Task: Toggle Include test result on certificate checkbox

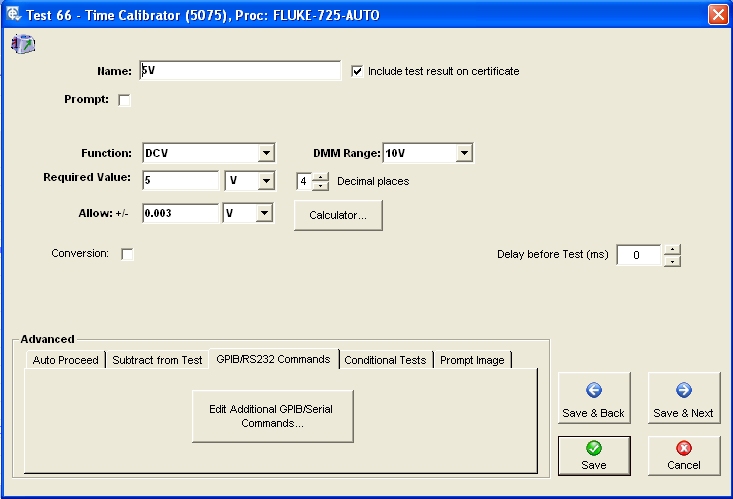Action: click(x=358, y=71)
